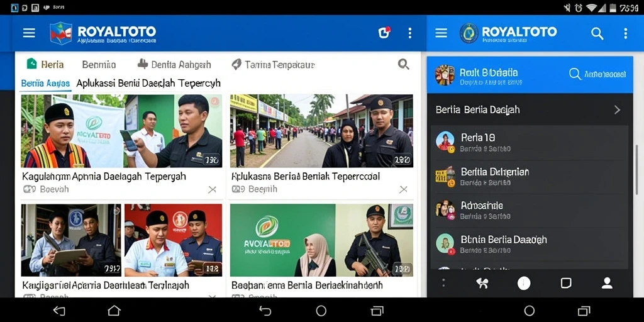Open the hamburger menu in right panel

441,33
